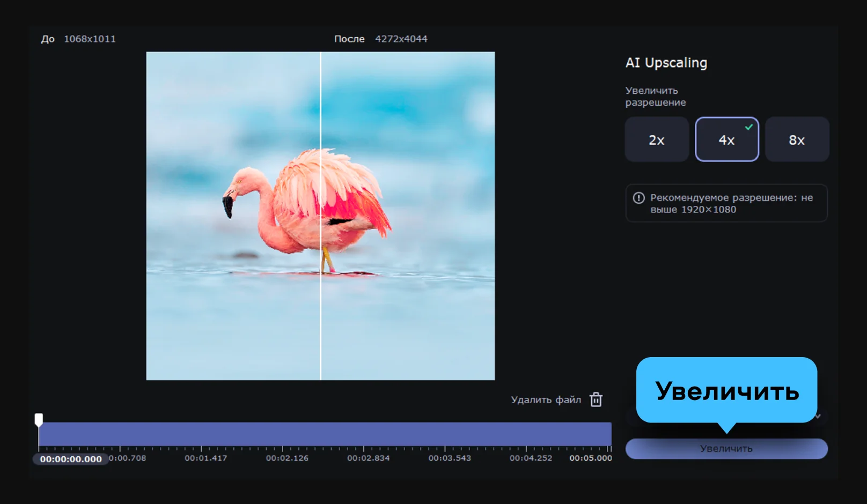
Task: Click the Удалить файл text link
Action: (x=546, y=399)
